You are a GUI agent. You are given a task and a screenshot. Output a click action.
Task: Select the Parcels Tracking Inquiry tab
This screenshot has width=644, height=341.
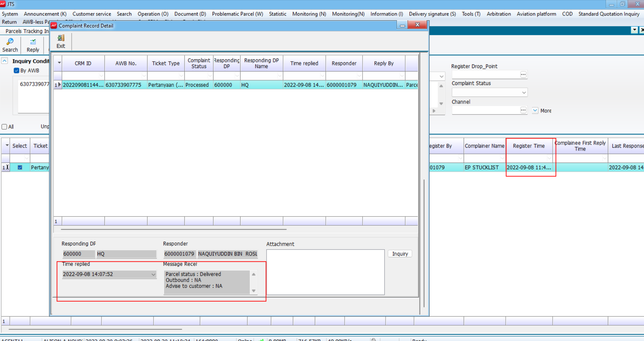click(26, 31)
